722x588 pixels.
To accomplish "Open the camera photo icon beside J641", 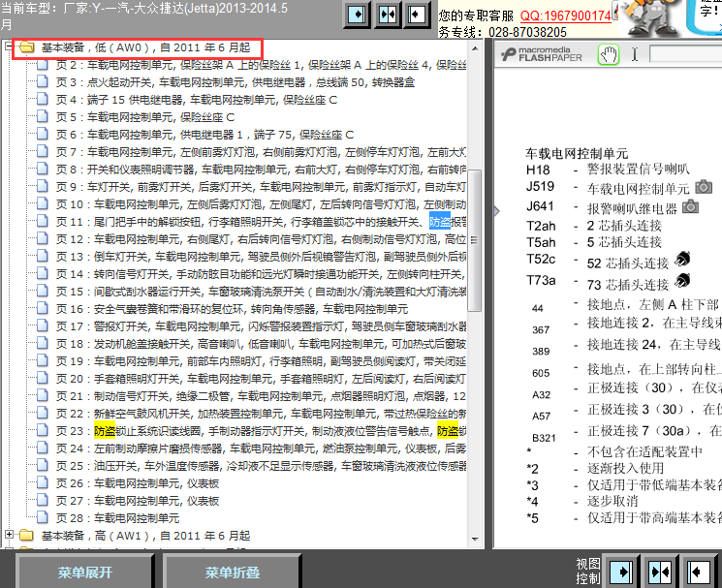I will 690,206.
